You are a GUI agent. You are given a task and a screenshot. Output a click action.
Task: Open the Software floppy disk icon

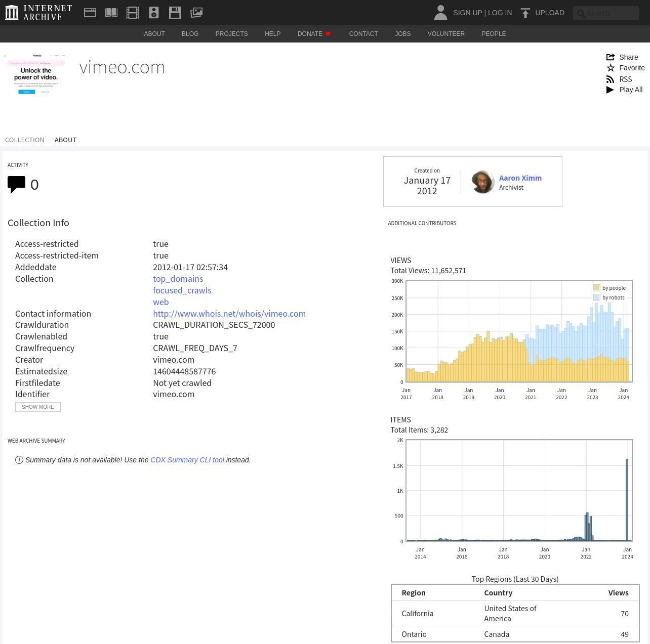coord(175,13)
